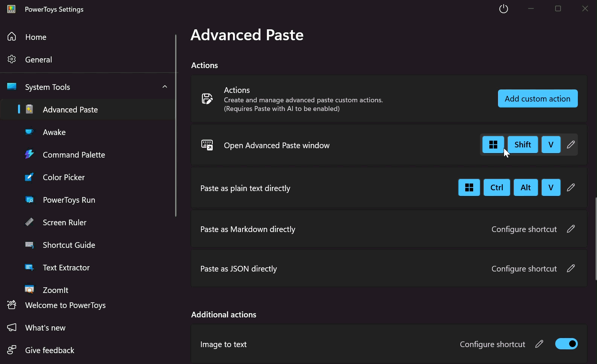Edit shortcut pencil for Open Advanced Paste window
This screenshot has width=597, height=364.
point(571,144)
